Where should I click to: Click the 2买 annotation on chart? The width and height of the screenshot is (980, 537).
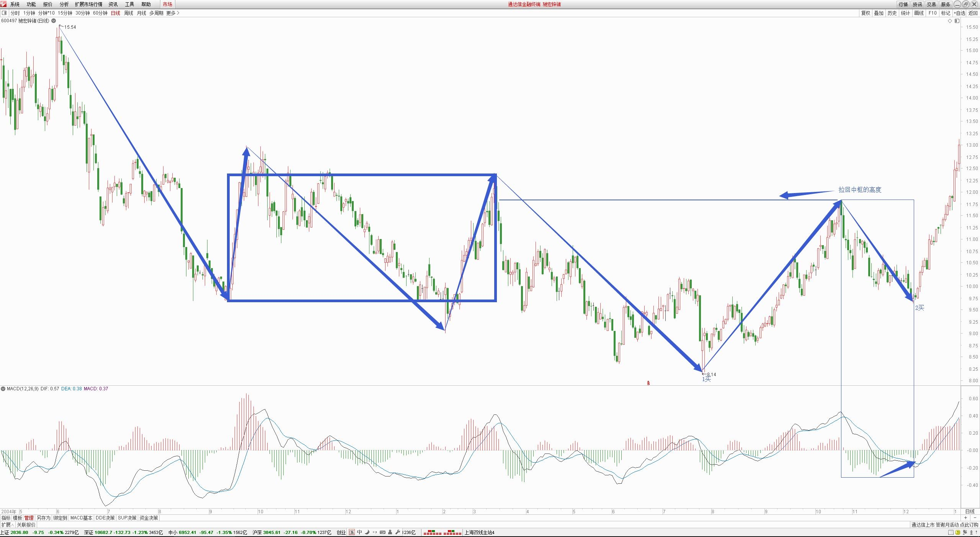coord(920,308)
